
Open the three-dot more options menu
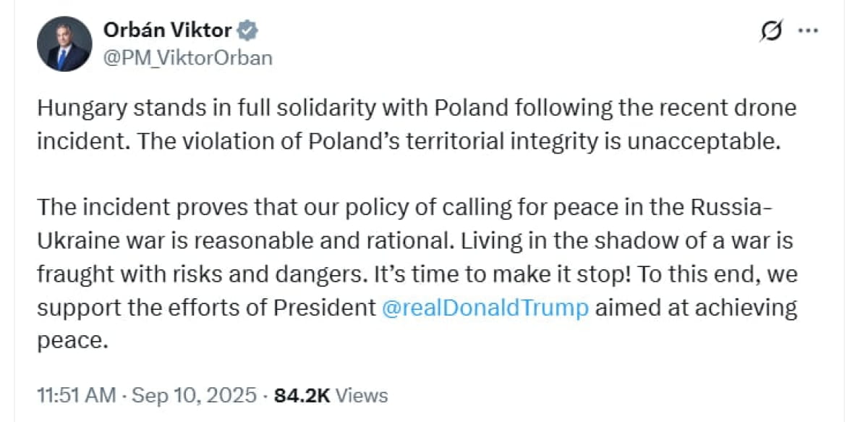pos(807,30)
